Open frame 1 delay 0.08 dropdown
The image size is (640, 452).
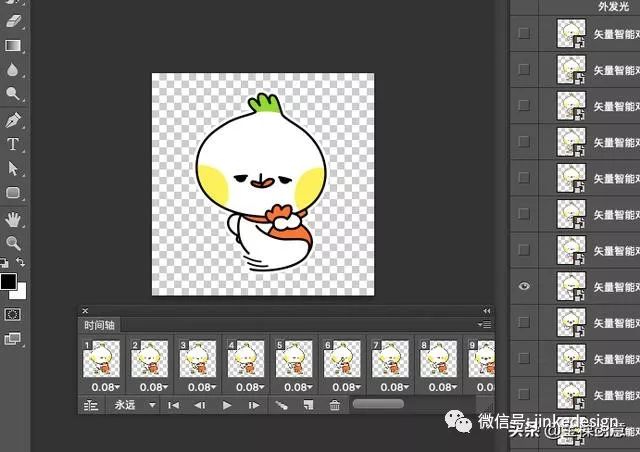point(105,387)
